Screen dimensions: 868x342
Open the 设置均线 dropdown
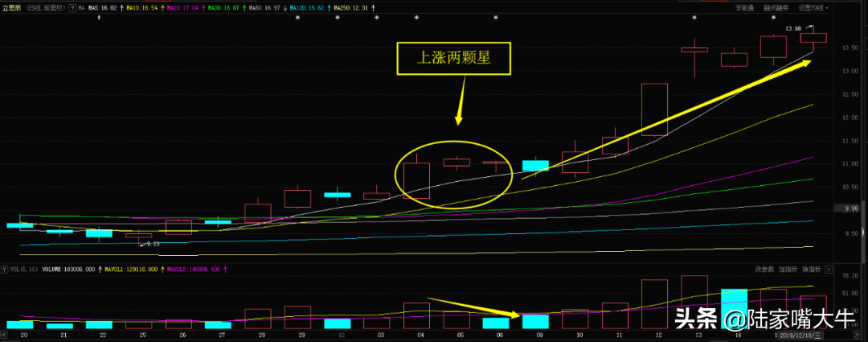coord(813,8)
